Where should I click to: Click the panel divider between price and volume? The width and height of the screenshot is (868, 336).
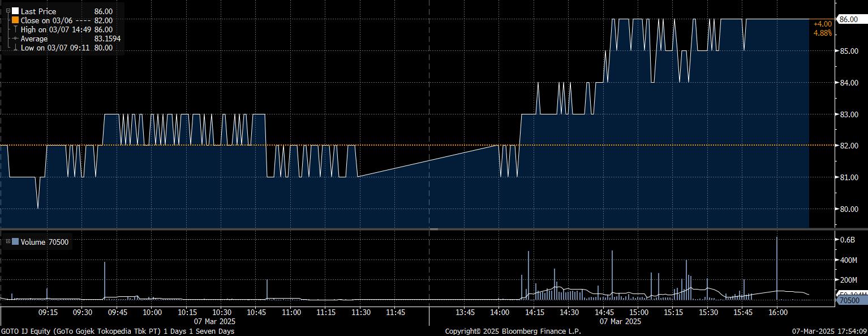coord(434,229)
